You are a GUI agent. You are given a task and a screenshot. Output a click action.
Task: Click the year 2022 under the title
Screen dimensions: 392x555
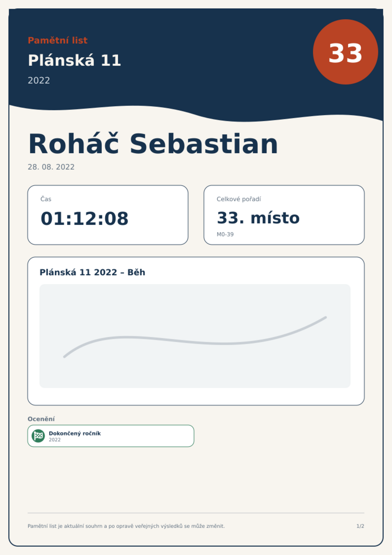coord(39,80)
